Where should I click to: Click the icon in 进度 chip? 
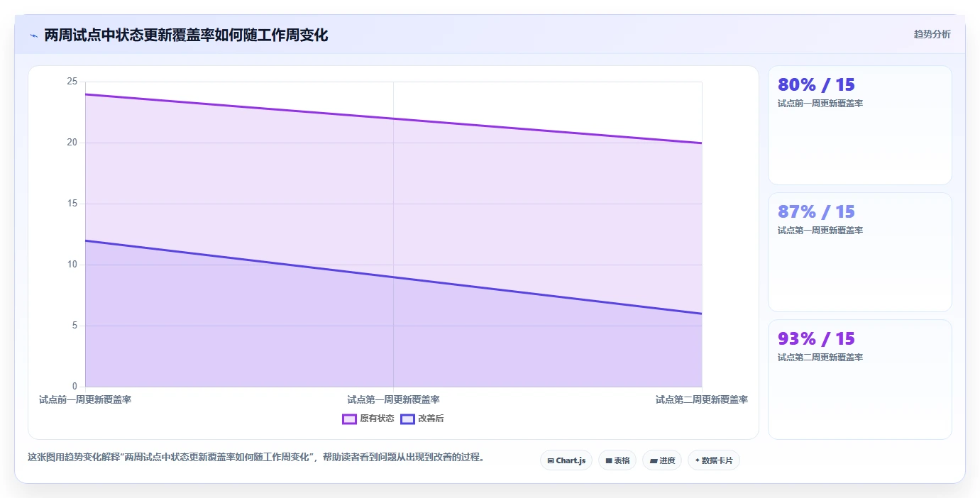[x=654, y=461]
